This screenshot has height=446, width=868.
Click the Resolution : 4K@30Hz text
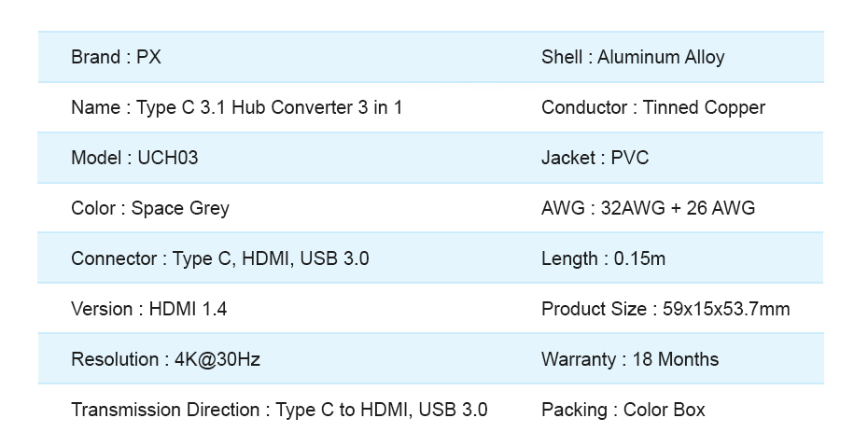point(165,359)
